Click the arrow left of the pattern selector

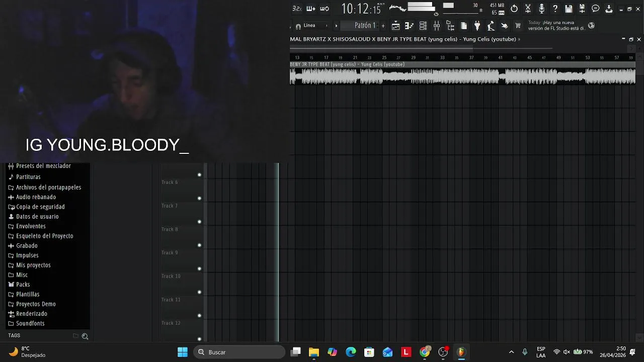pyautogui.click(x=336, y=26)
